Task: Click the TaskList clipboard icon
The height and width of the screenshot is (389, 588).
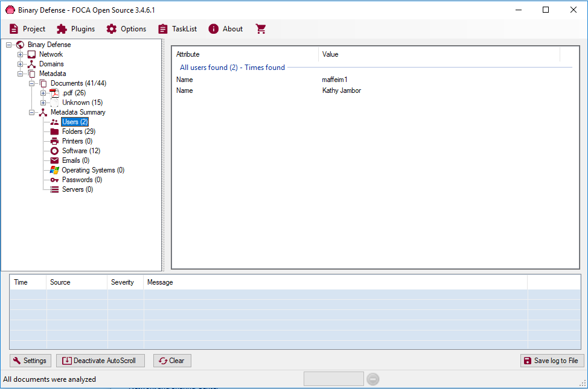Action: pos(163,29)
